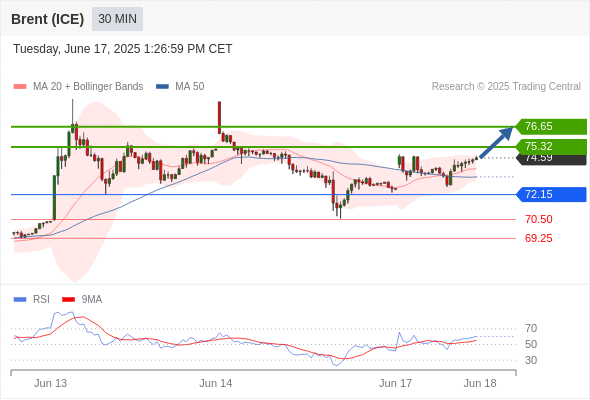This screenshot has height=400, width=590.
Task: Toggle the MA 50 legend label
Action: [190, 87]
